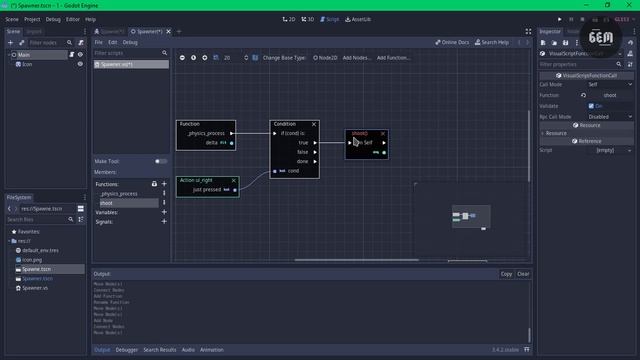Image resolution: width=640 pixels, height=360 pixels.
Task: Close the Action ui_right node
Action: point(233,180)
